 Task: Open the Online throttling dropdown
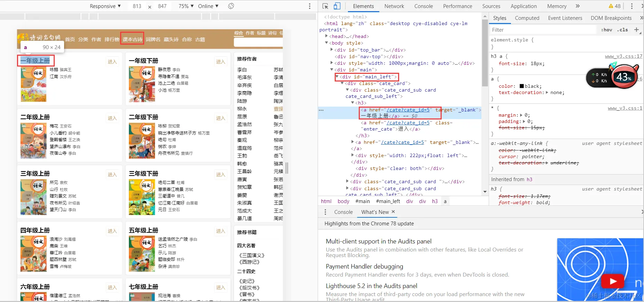click(x=208, y=6)
